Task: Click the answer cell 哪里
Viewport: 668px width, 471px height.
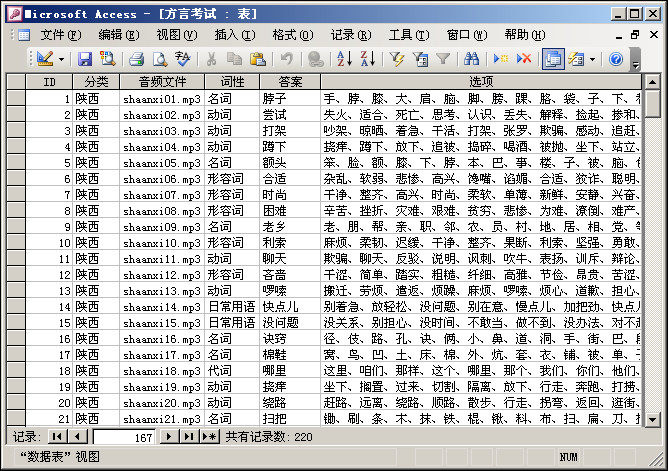Action: coord(290,371)
